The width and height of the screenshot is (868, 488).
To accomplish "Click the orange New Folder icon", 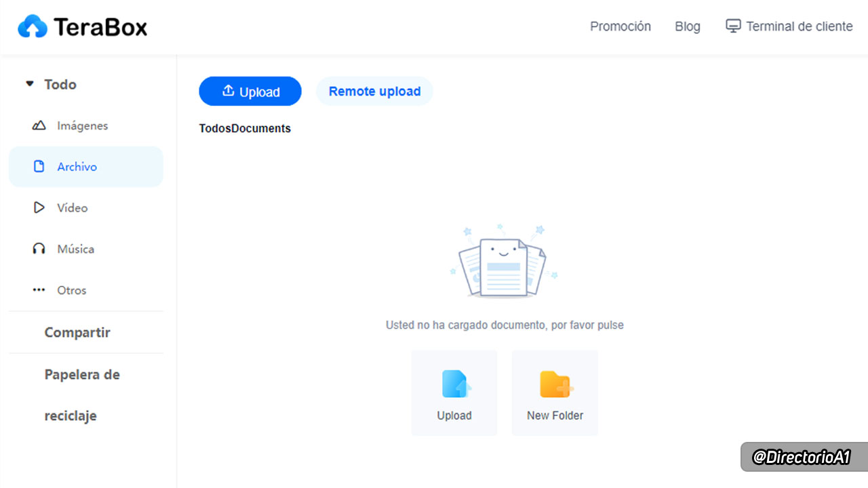I will [555, 384].
